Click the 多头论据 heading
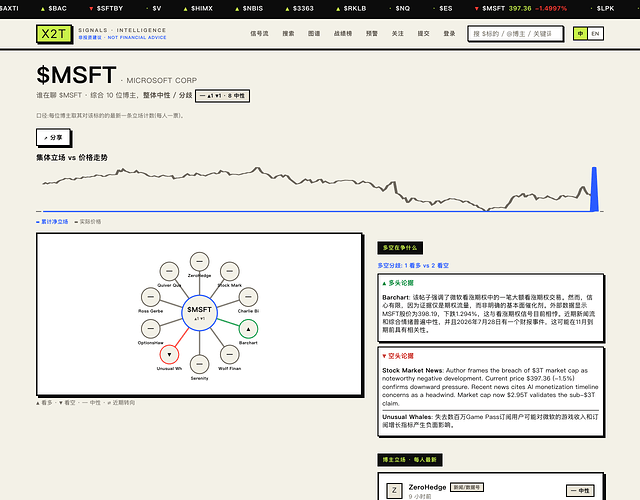The width and height of the screenshot is (640, 500). 398,283
